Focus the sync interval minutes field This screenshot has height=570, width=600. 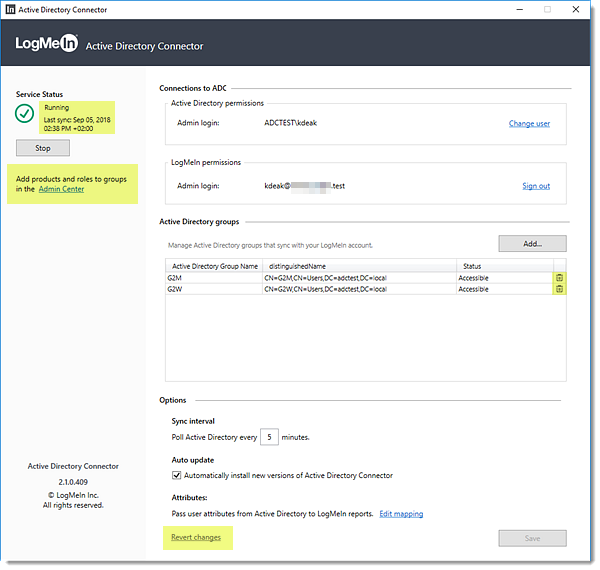[x=269, y=437]
